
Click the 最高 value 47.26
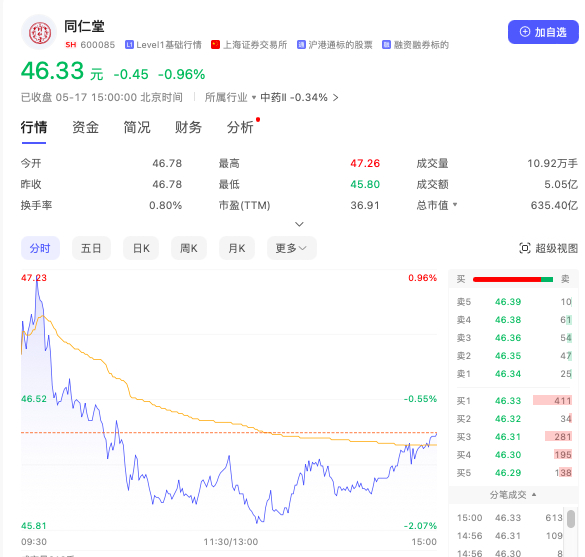[x=365, y=163]
